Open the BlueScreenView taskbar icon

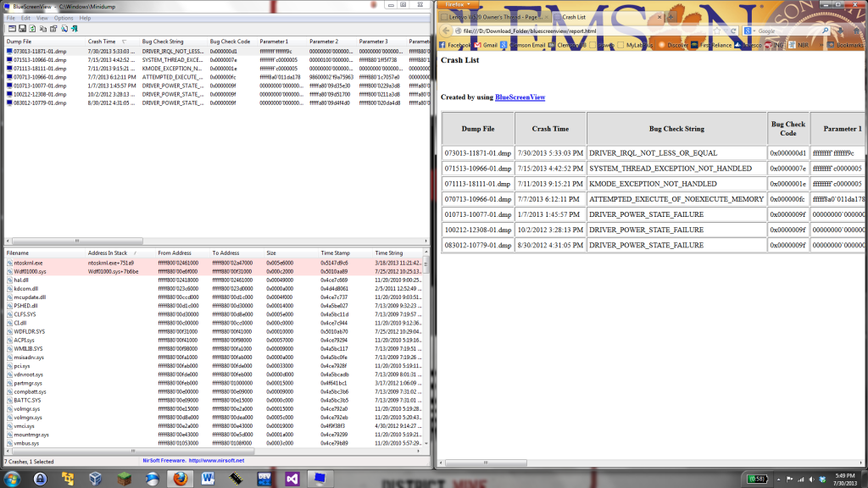(320, 479)
